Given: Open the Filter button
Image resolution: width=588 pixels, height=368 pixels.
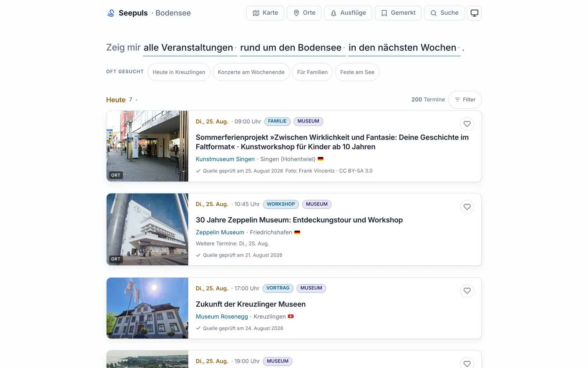Looking at the screenshot, I should coord(465,100).
